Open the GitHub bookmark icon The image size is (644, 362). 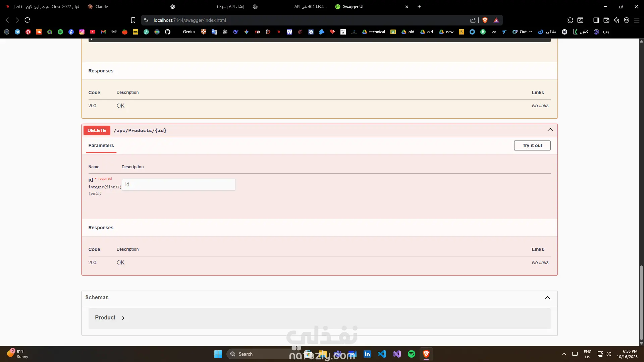(168, 32)
